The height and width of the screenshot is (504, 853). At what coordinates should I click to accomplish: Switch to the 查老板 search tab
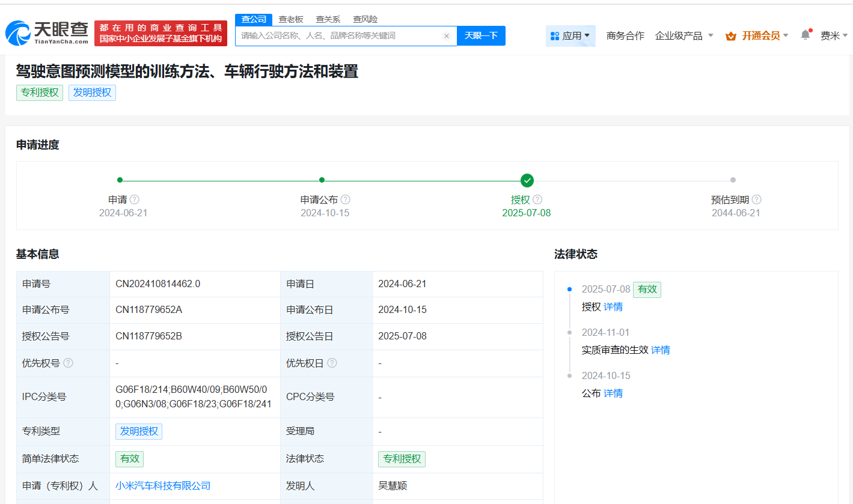click(x=291, y=19)
